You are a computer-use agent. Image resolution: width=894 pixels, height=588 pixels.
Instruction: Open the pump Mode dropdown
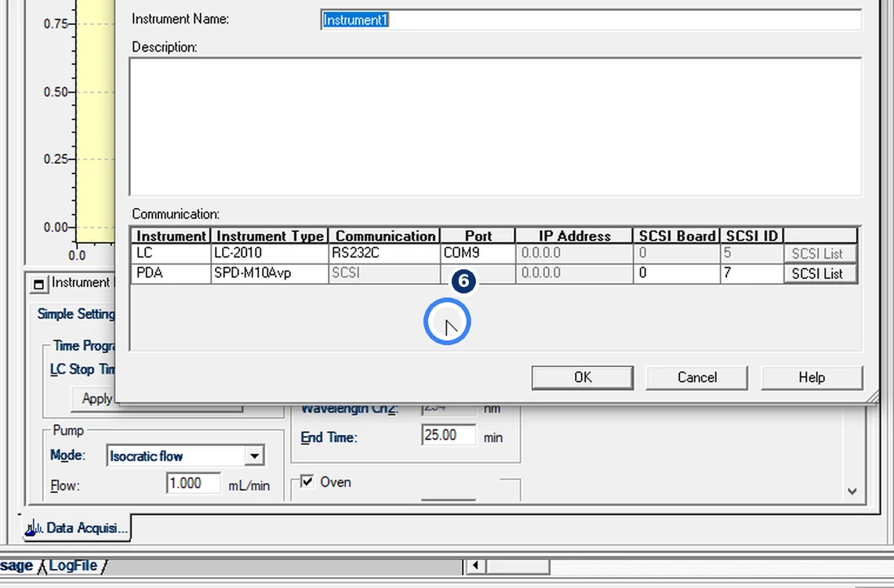(254, 456)
